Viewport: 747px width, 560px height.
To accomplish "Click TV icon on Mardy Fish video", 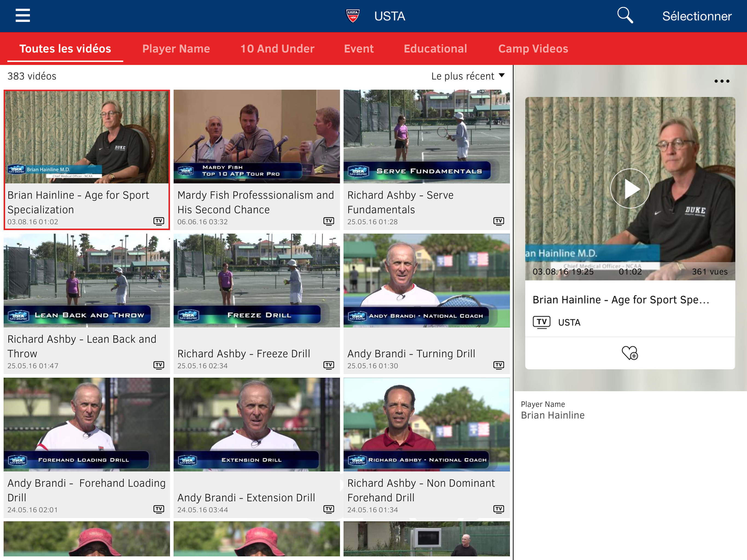I will point(328,221).
